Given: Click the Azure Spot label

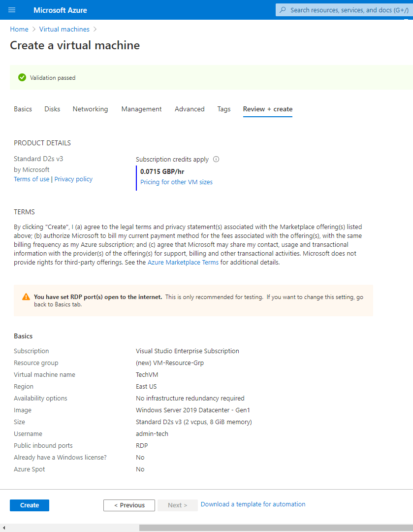Looking at the screenshot, I should [29, 469].
